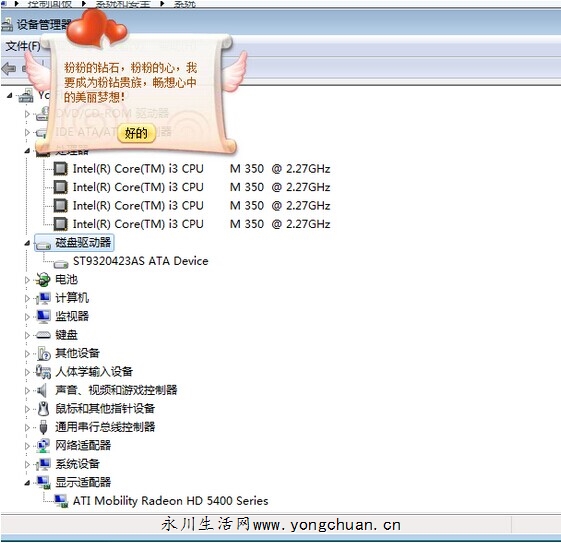Select the 监视器 monitor icon
561x543 pixels.
43,317
